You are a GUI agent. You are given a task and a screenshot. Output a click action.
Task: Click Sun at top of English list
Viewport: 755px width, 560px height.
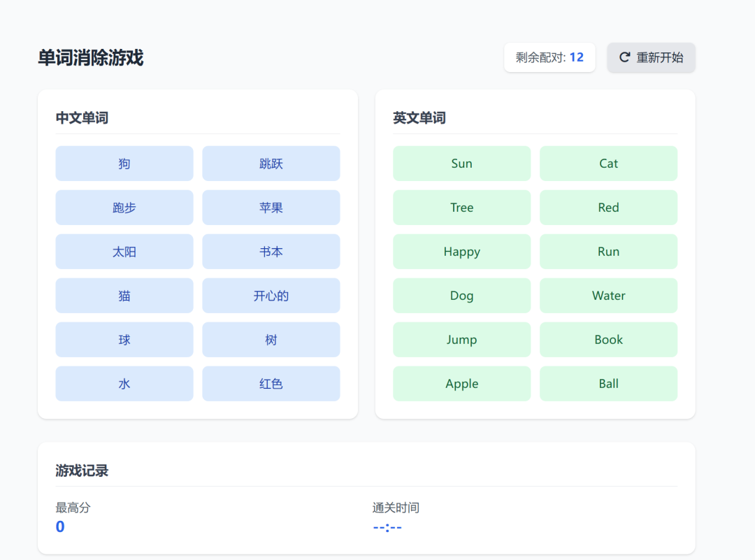(461, 163)
